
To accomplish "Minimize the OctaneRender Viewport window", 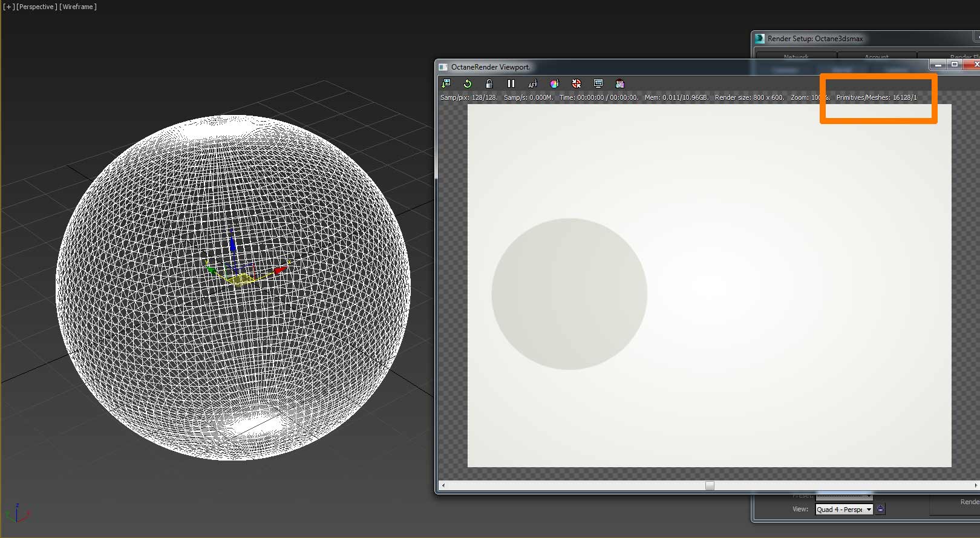I will coord(938,64).
